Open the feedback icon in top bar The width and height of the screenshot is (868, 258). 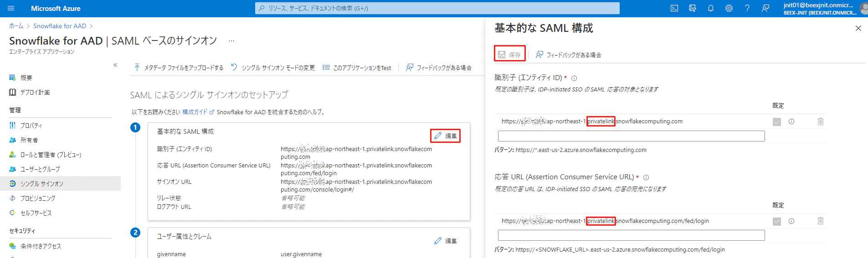[765, 8]
